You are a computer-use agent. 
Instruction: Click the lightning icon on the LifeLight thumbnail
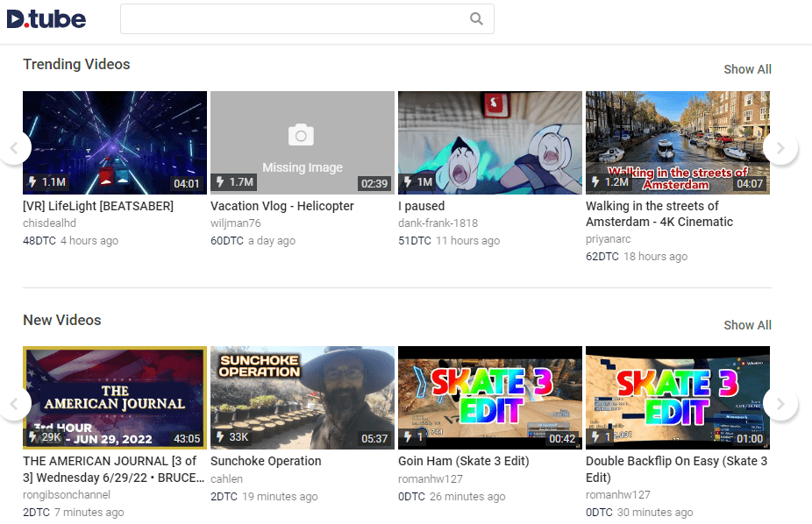(x=34, y=182)
